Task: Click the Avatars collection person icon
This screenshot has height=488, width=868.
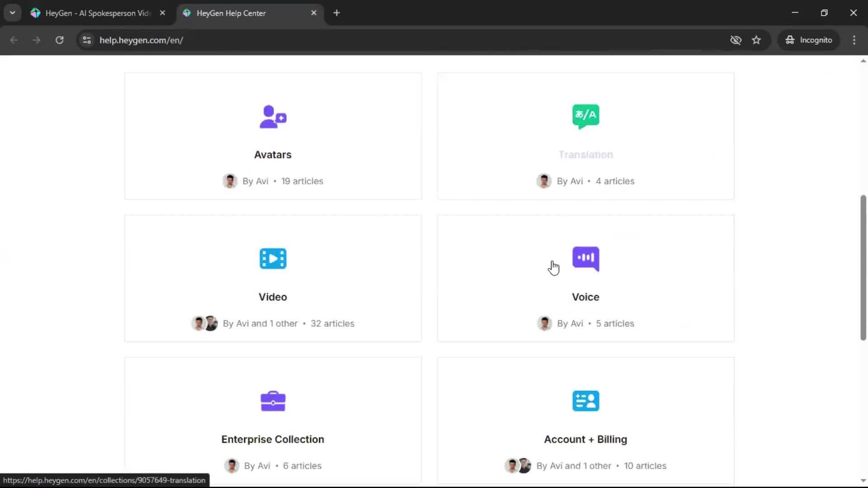Action: pyautogui.click(x=273, y=117)
